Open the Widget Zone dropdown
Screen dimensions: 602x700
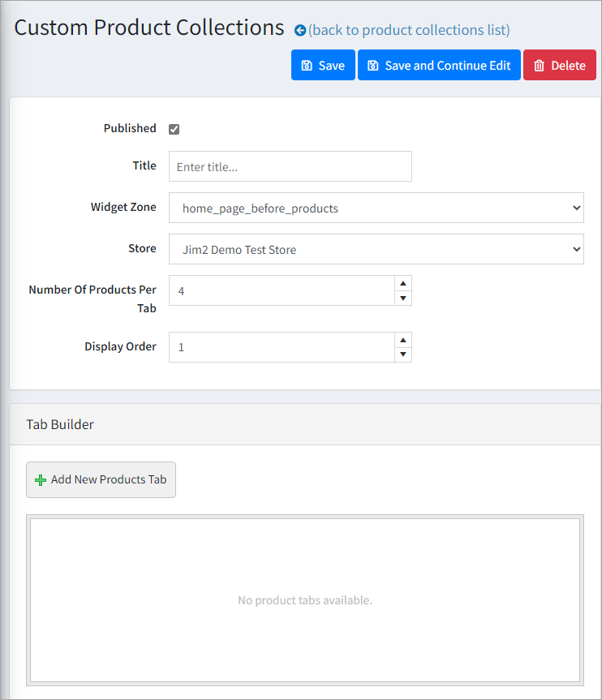pyautogui.click(x=376, y=208)
